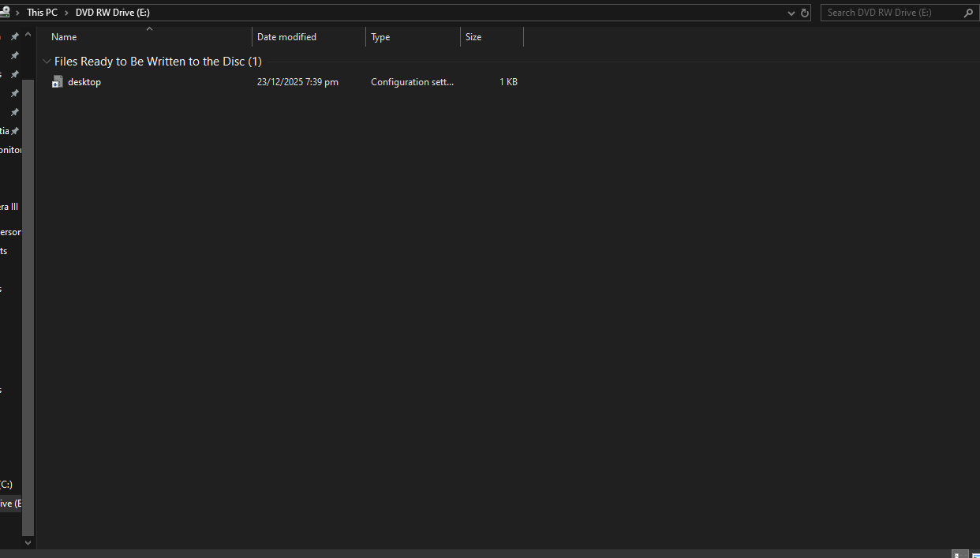Sort files by Size column
The image size is (980, 558).
[492, 37]
